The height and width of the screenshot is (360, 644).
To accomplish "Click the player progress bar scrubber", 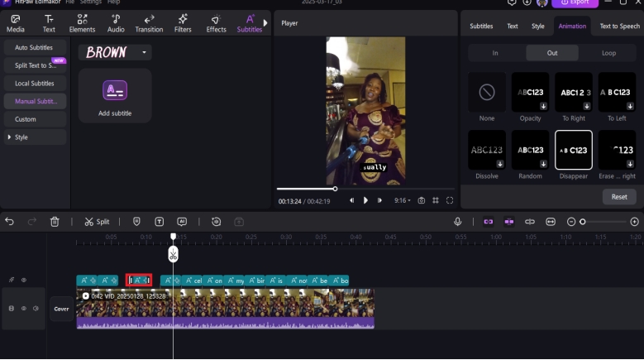I will coord(335,189).
